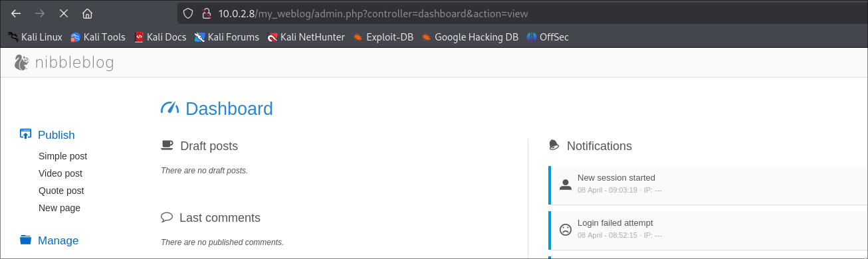
Task: Stop page loading with X button
Action: (x=64, y=13)
